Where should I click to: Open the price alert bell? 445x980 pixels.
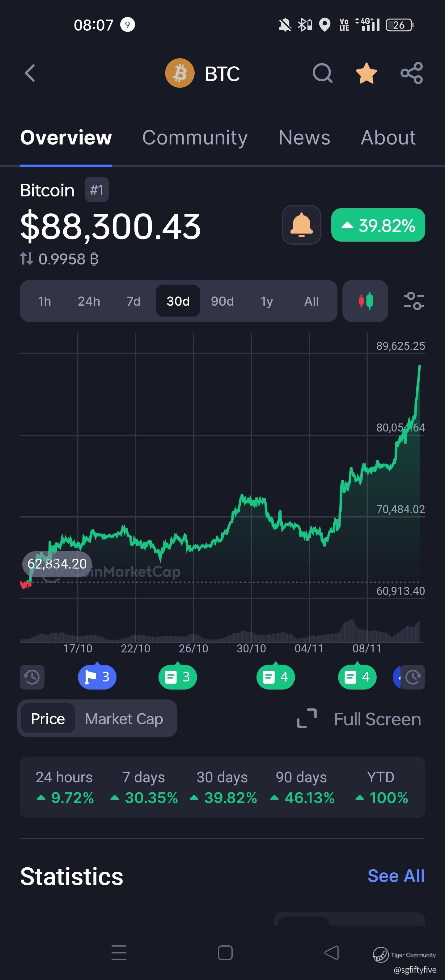301,225
